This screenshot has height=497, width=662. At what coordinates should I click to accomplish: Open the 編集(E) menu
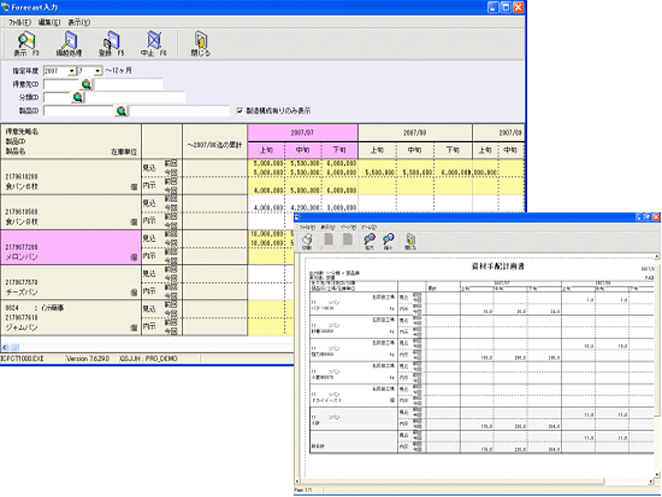click(51, 21)
